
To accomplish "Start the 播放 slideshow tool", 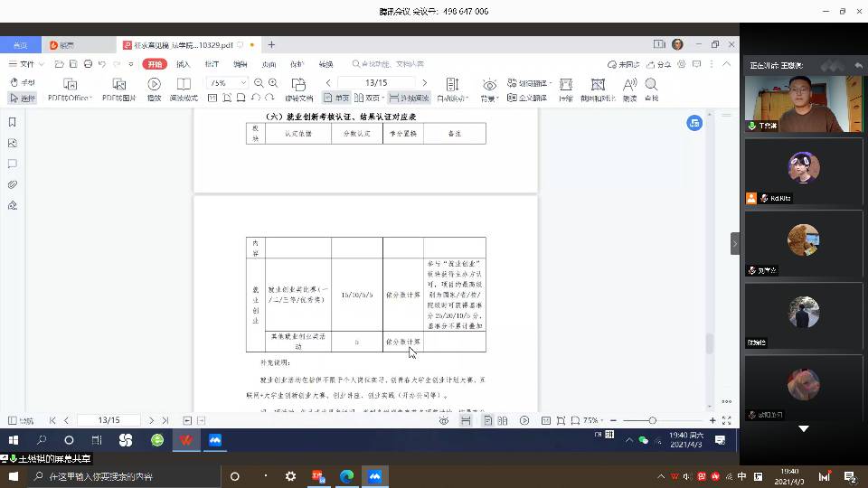I will click(154, 89).
